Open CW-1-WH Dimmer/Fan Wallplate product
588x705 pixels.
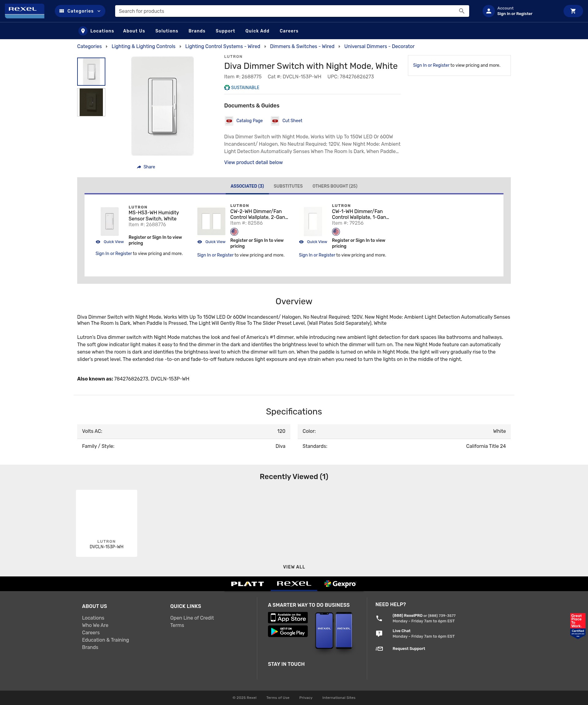click(x=360, y=214)
